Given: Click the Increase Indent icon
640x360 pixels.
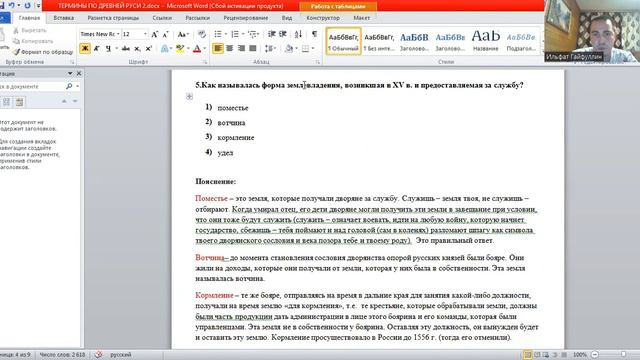Looking at the screenshot, I should tap(283, 34).
